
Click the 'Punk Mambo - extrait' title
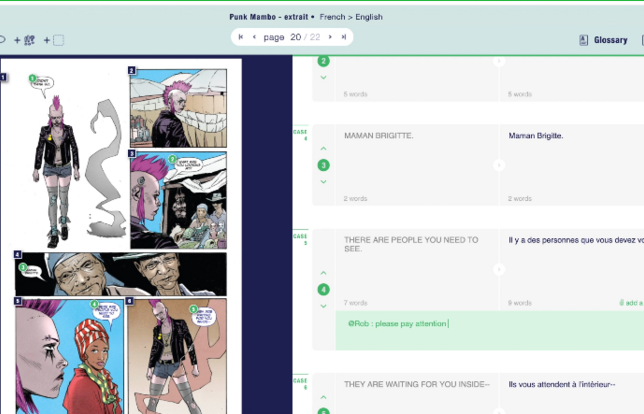click(269, 17)
